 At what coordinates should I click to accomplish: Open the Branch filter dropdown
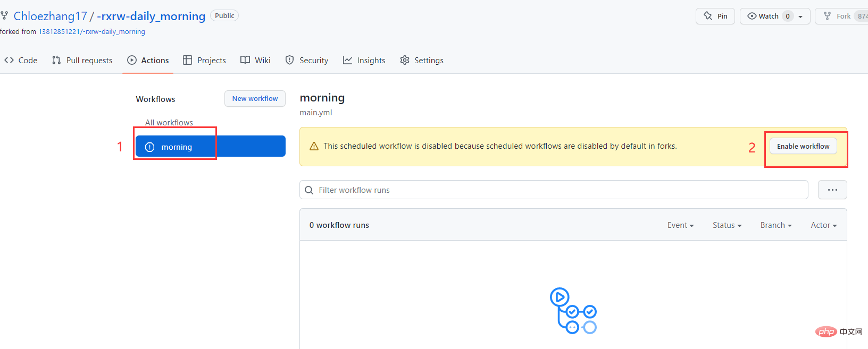click(775, 225)
